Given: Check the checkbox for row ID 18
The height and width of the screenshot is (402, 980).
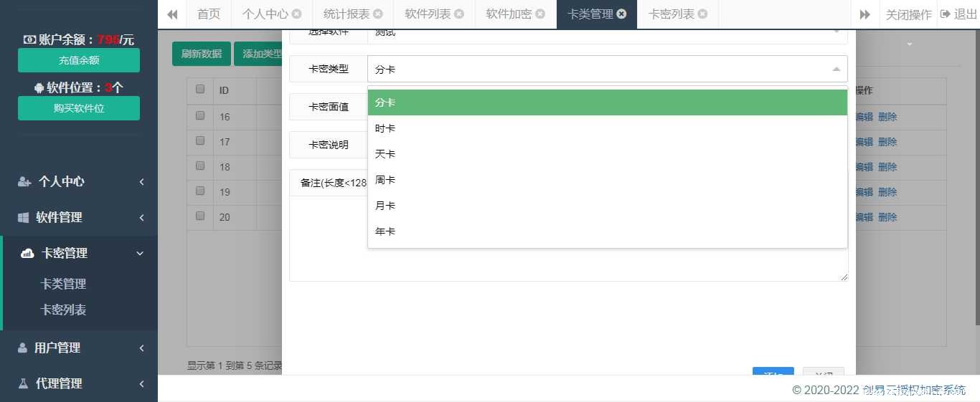Looking at the screenshot, I should click(x=200, y=166).
